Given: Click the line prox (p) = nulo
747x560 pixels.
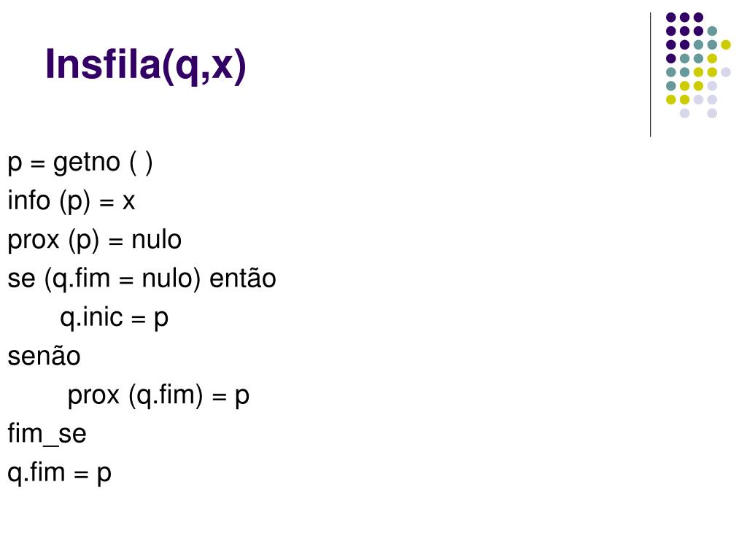Looking at the screenshot, I should pyautogui.click(x=94, y=241).
